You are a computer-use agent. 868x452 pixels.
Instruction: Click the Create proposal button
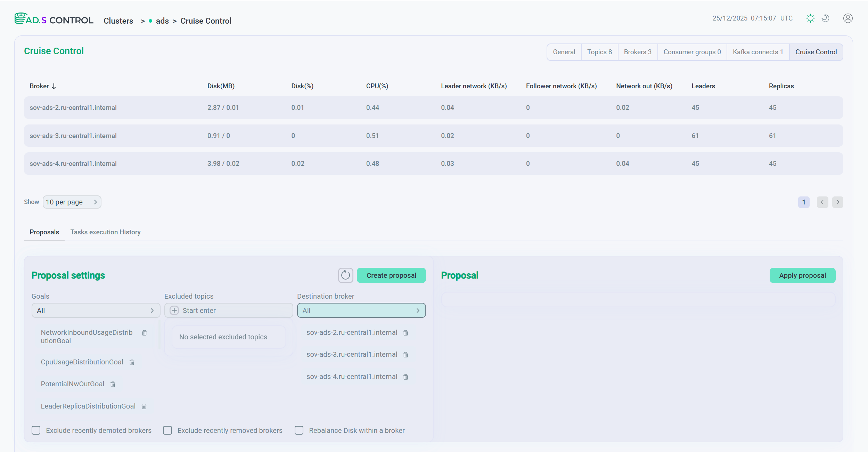(x=391, y=275)
